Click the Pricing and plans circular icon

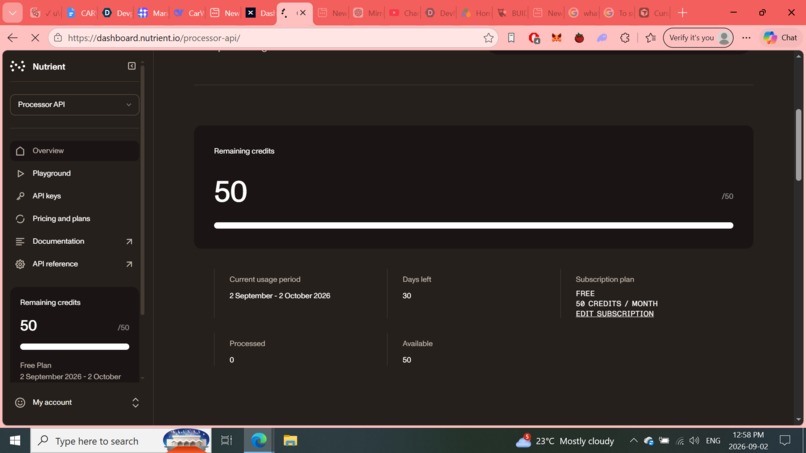pyautogui.click(x=20, y=219)
